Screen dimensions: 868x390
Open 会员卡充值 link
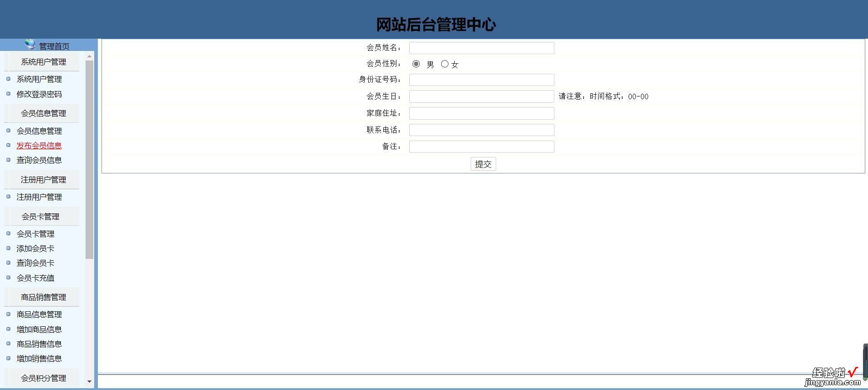coord(36,278)
